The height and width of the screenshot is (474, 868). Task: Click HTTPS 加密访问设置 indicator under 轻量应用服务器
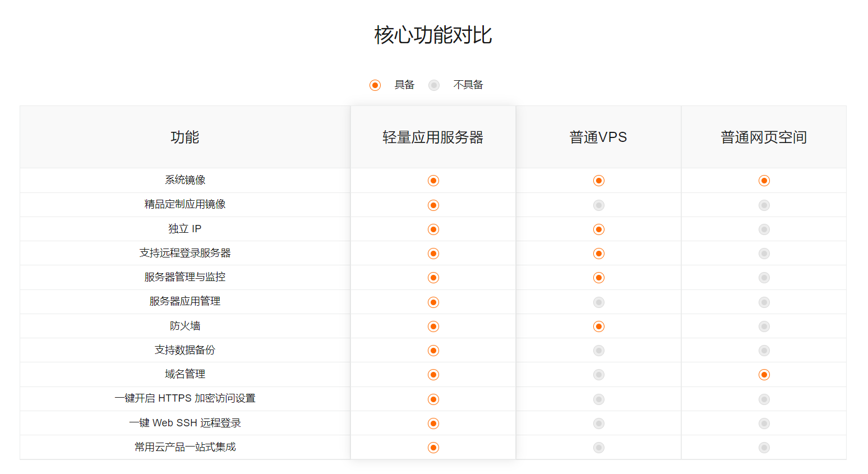(x=433, y=399)
